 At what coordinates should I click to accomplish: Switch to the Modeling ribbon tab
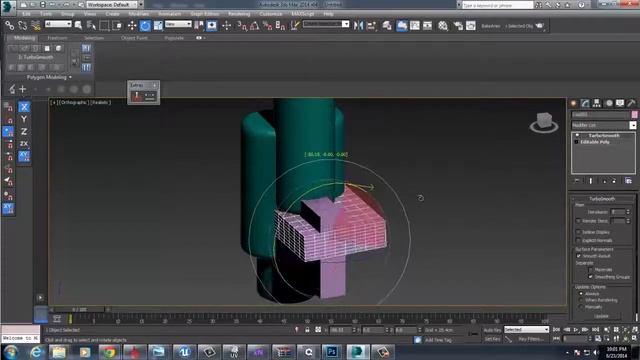point(24,38)
